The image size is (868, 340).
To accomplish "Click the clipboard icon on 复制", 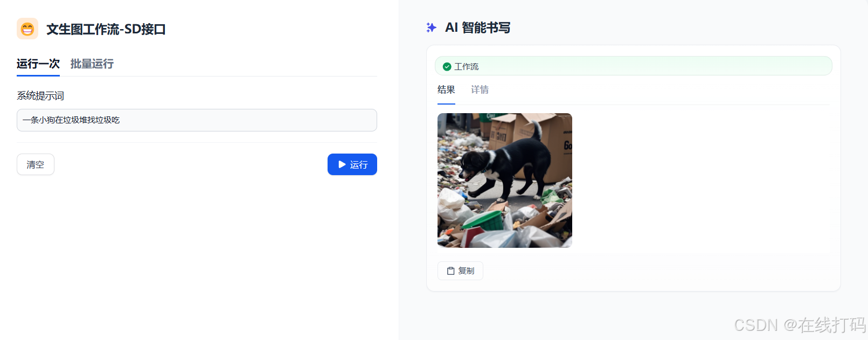I will point(451,271).
